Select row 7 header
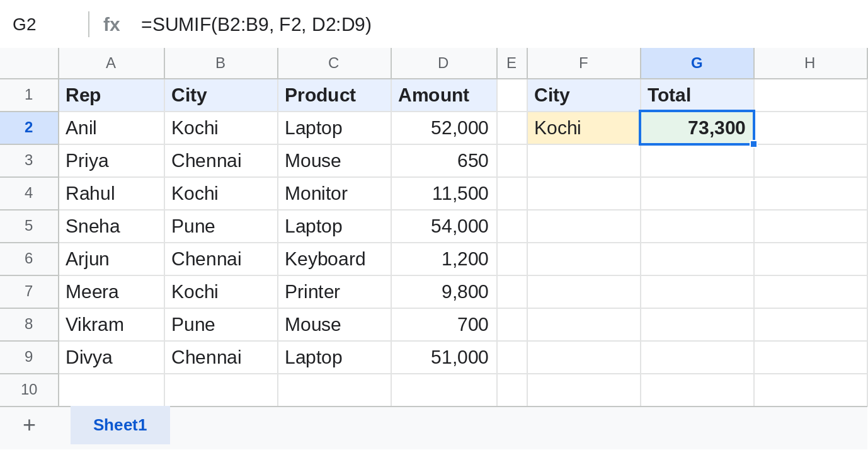The image size is (868, 450). point(29,292)
